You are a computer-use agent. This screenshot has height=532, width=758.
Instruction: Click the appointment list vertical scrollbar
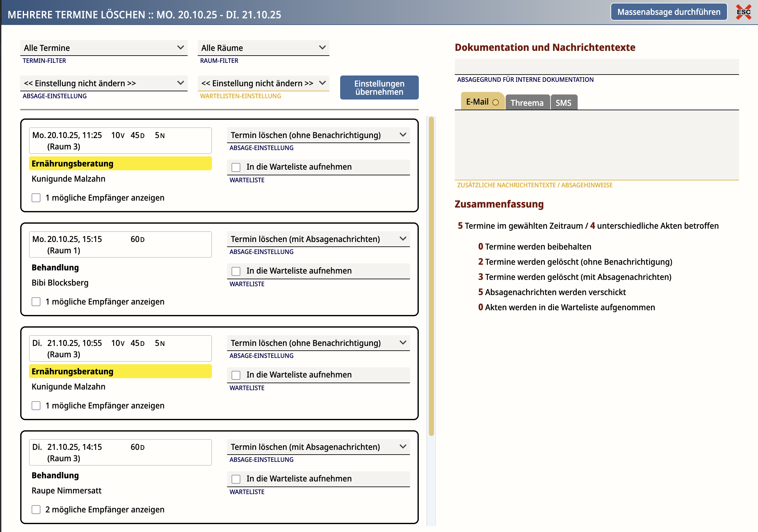click(431, 276)
